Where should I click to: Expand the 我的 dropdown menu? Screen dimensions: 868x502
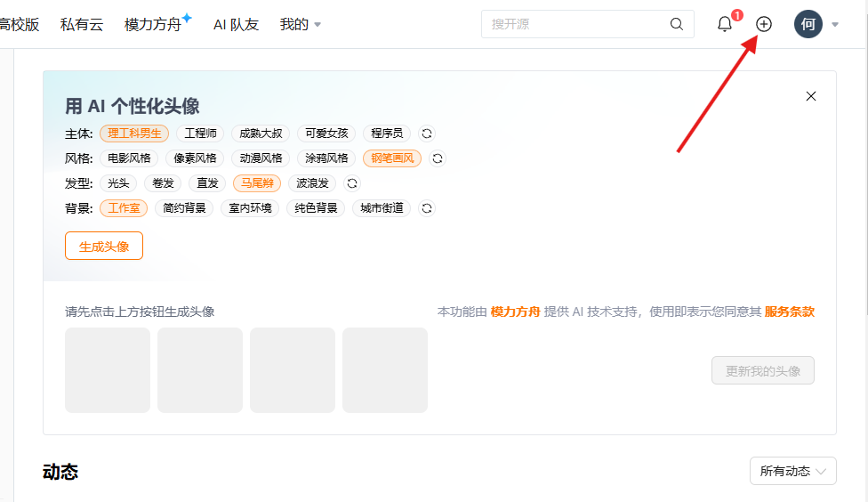pos(300,24)
